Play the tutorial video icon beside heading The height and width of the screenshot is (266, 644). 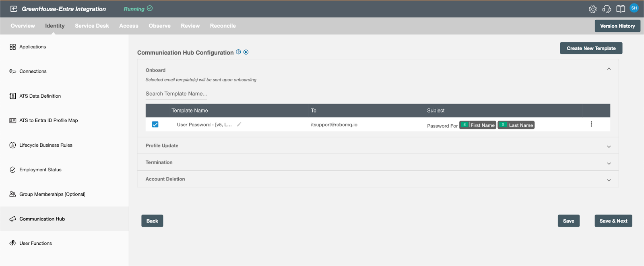coord(246,52)
